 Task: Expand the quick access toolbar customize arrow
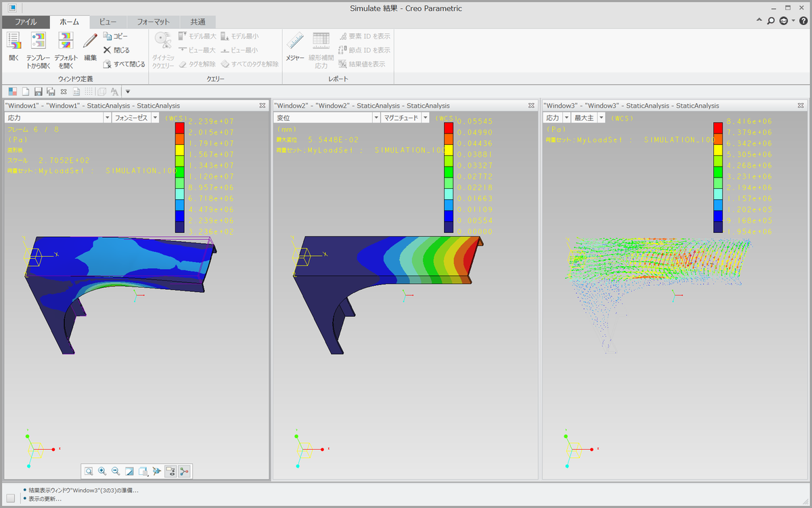click(x=127, y=91)
